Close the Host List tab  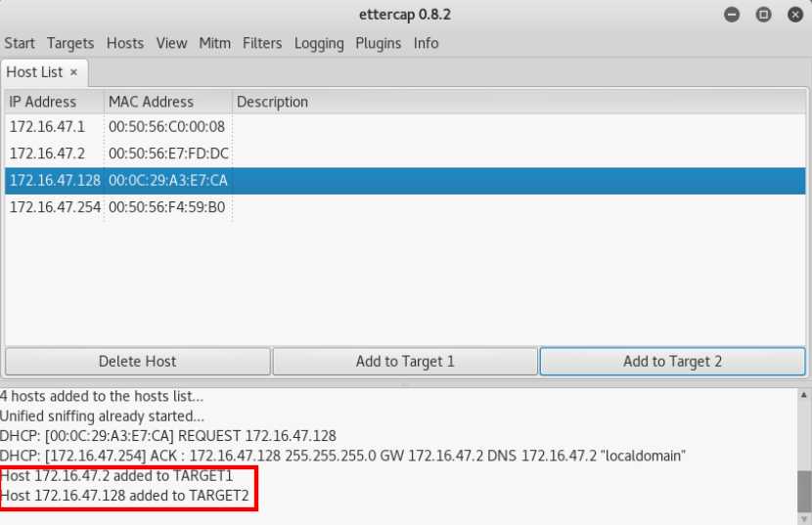point(73,72)
